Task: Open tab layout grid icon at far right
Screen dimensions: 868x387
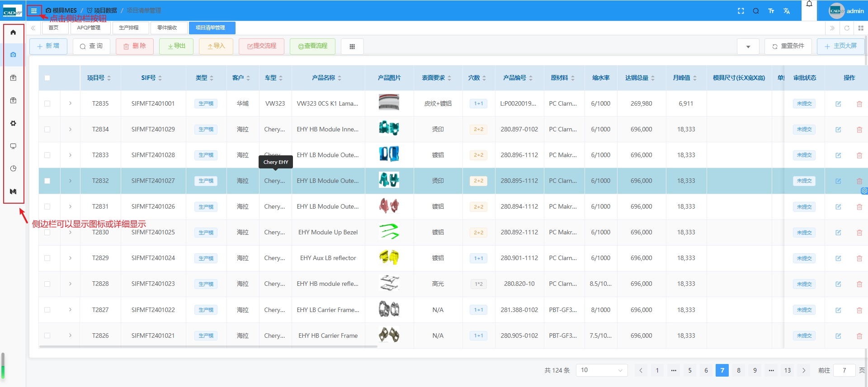Action: click(861, 28)
